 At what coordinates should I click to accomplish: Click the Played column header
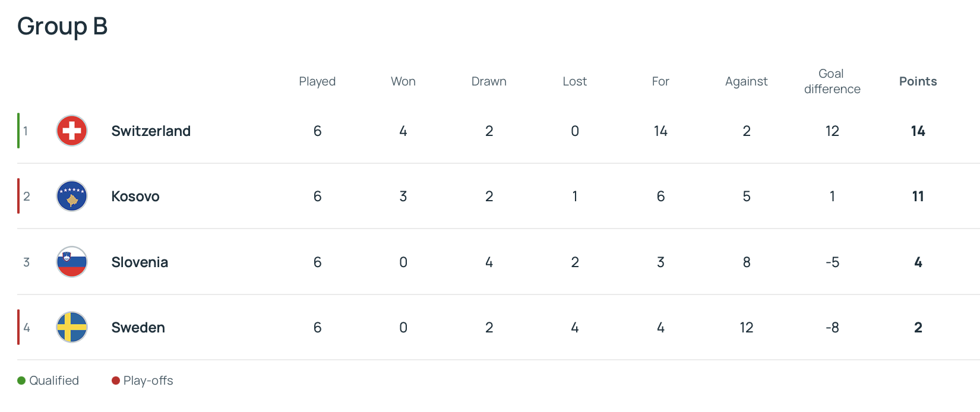coord(317,81)
